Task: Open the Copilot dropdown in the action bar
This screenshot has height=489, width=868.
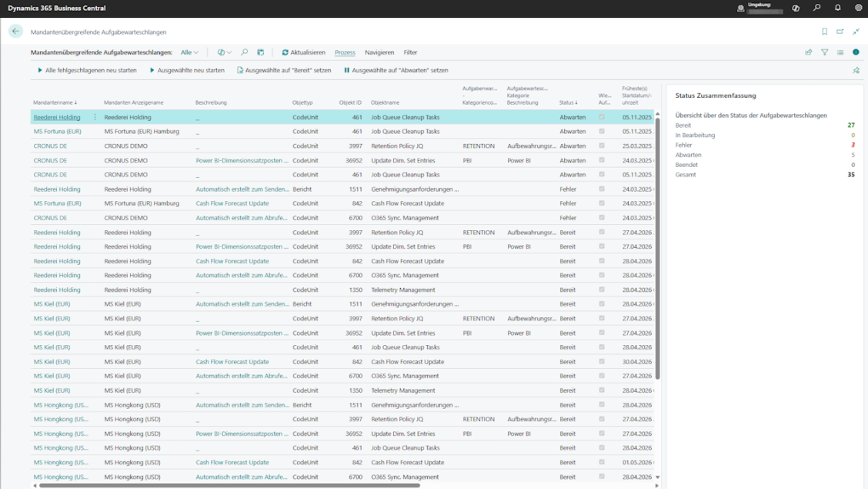Action: pyautogui.click(x=225, y=52)
